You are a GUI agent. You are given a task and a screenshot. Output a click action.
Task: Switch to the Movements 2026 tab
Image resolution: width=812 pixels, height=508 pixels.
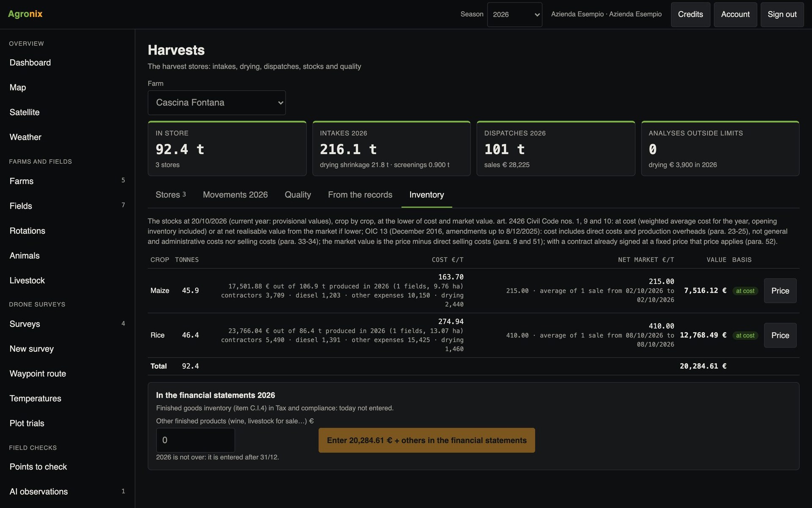235,195
